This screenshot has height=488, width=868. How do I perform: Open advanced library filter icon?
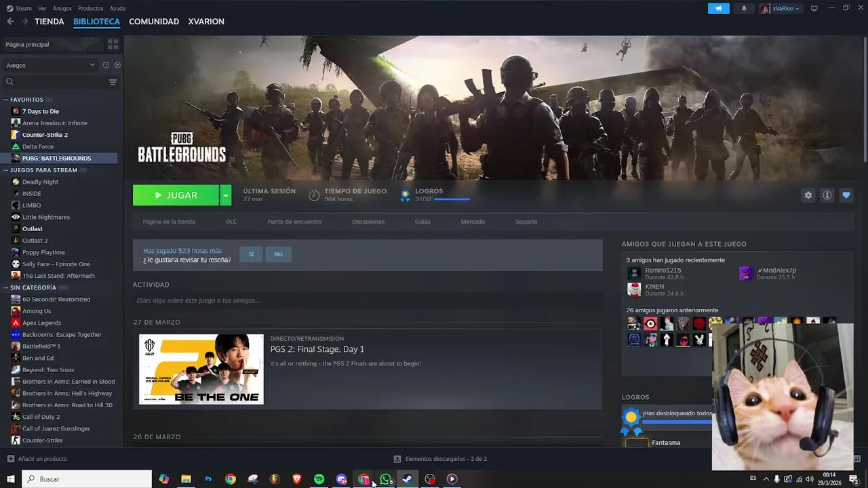coord(113,82)
